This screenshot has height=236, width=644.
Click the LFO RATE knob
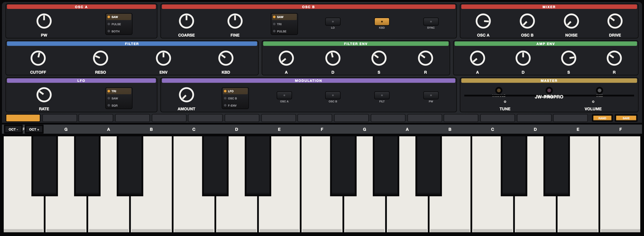[x=44, y=95]
